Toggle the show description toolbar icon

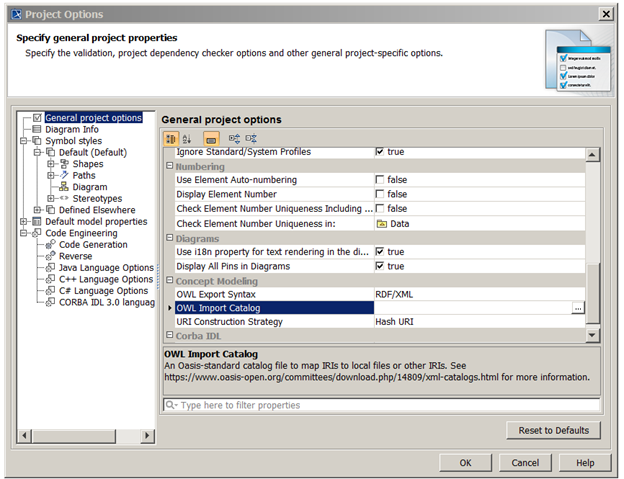point(211,138)
